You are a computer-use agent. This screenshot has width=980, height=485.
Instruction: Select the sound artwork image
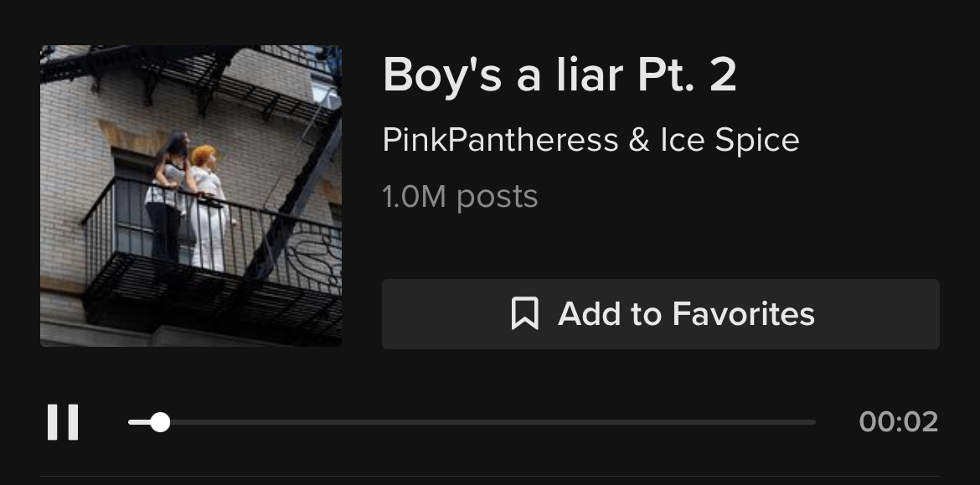pyautogui.click(x=191, y=196)
